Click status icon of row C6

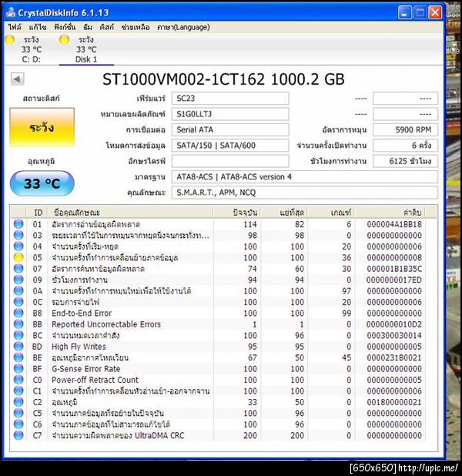(x=18, y=424)
